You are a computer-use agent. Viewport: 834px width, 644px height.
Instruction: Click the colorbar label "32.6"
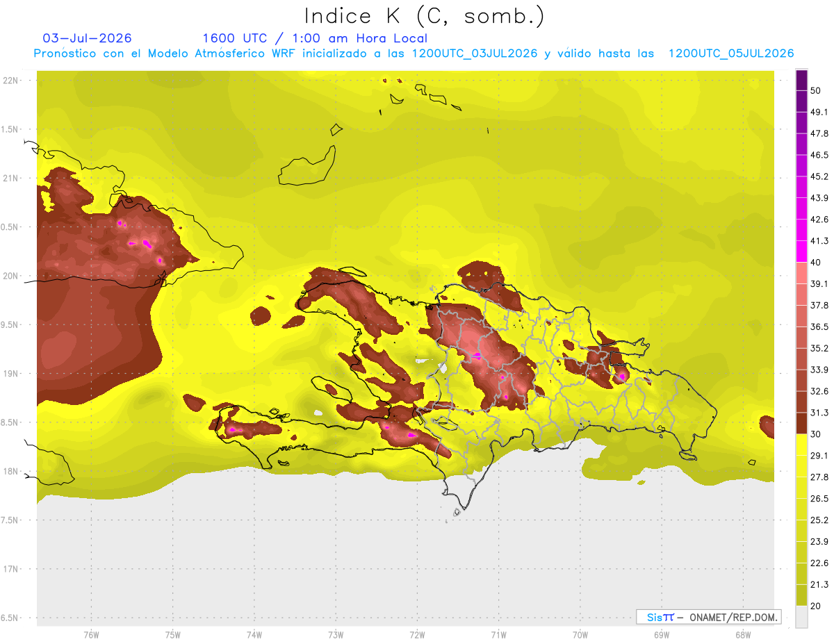[819, 391]
